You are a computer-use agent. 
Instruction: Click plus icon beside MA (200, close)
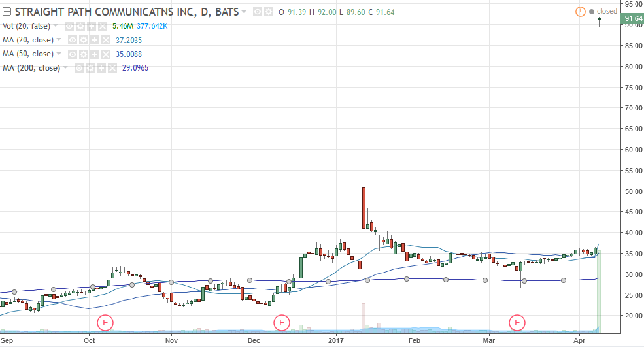click(x=101, y=68)
